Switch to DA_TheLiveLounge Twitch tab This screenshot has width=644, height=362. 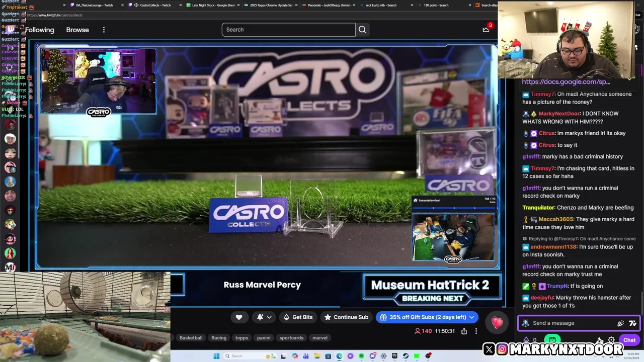[94, 5]
